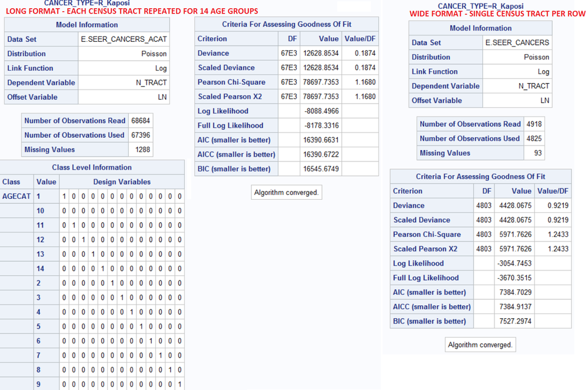Click wide format Offset Variable value LN
Screen dimensions: 588x390
[545, 101]
